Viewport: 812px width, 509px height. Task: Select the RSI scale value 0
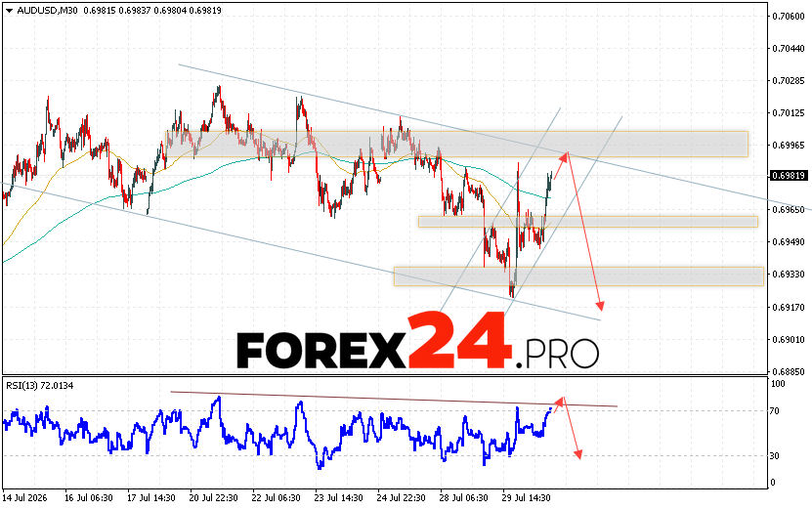pos(773,483)
